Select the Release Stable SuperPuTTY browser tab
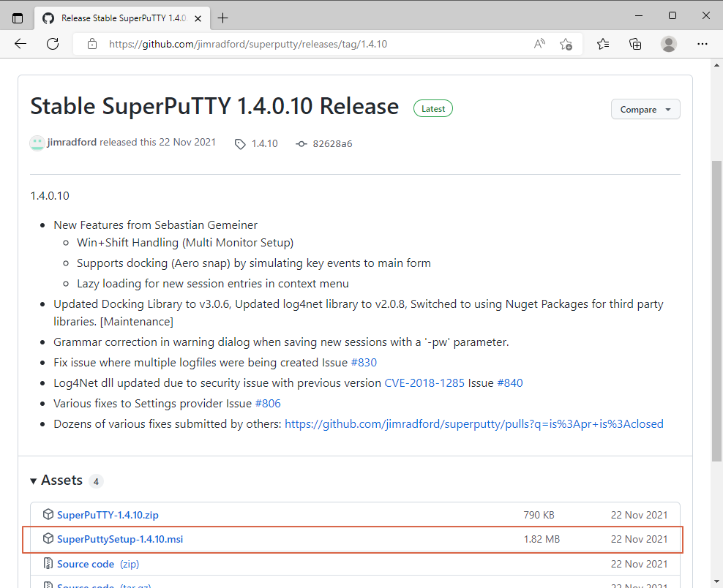This screenshot has width=723, height=588. (122, 18)
